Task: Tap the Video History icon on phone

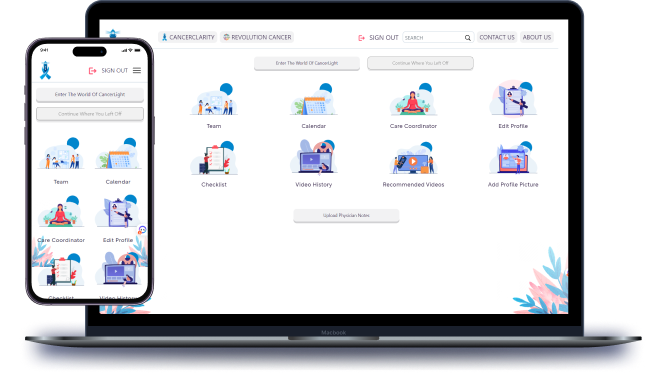Action: (118, 269)
